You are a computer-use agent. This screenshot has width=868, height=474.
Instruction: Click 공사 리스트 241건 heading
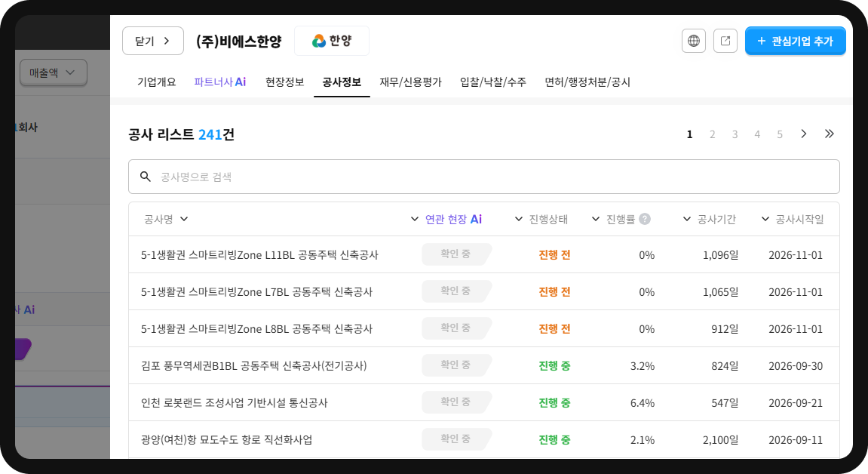(x=181, y=134)
